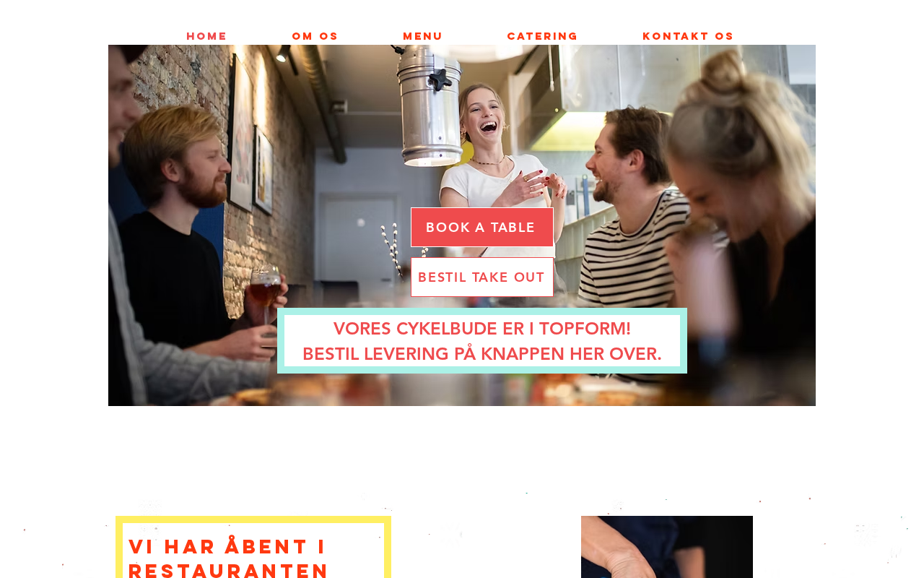This screenshot has width=924, height=578.
Task: Click the VORES CYKELBUDE ER I TOPFORM banner text
Action: 482,329
